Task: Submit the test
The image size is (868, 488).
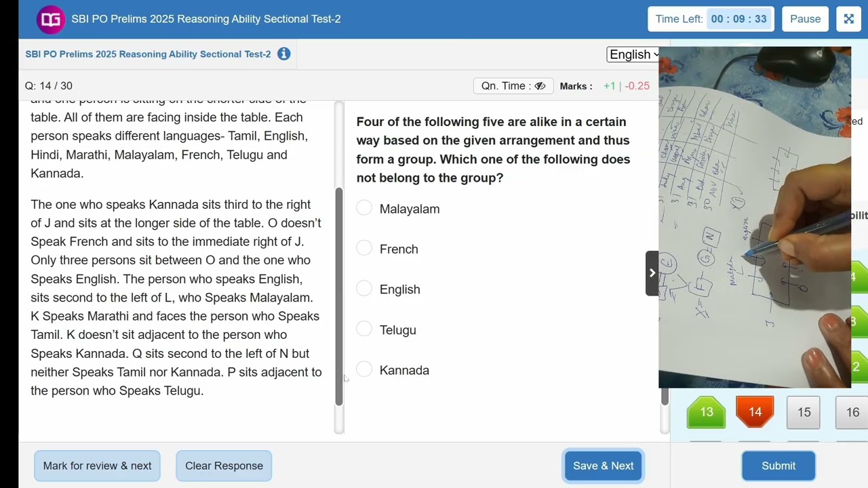Action: pos(778,466)
